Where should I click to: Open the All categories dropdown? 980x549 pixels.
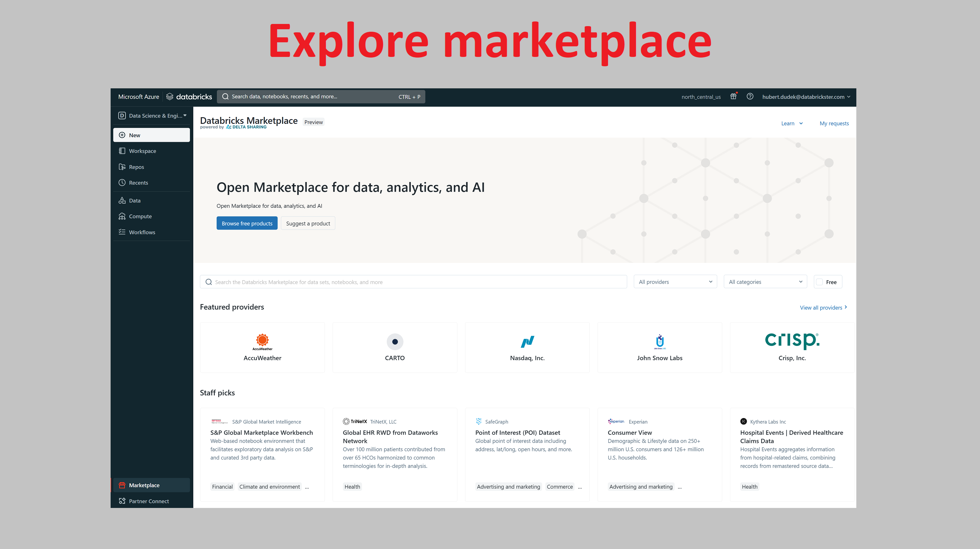point(765,282)
